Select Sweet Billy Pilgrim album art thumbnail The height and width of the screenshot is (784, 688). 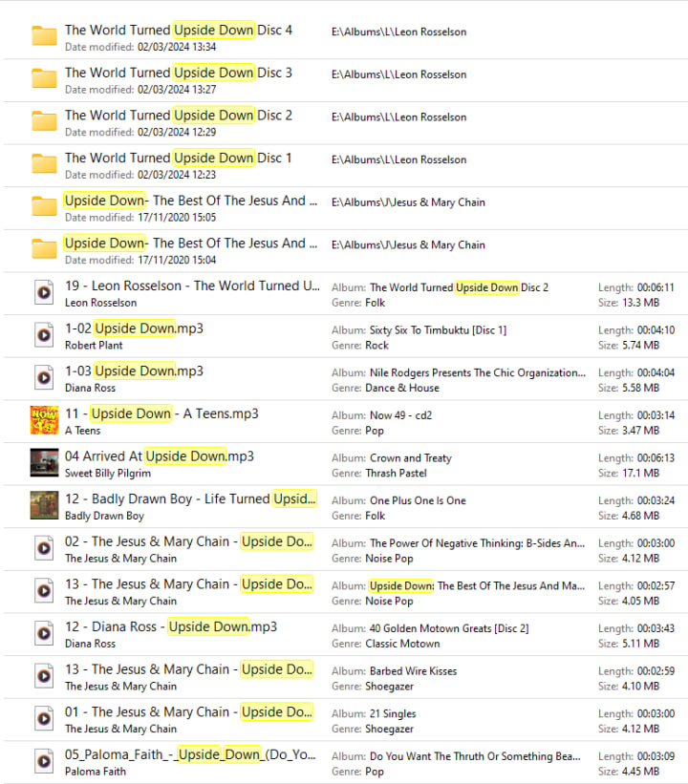click(x=44, y=462)
